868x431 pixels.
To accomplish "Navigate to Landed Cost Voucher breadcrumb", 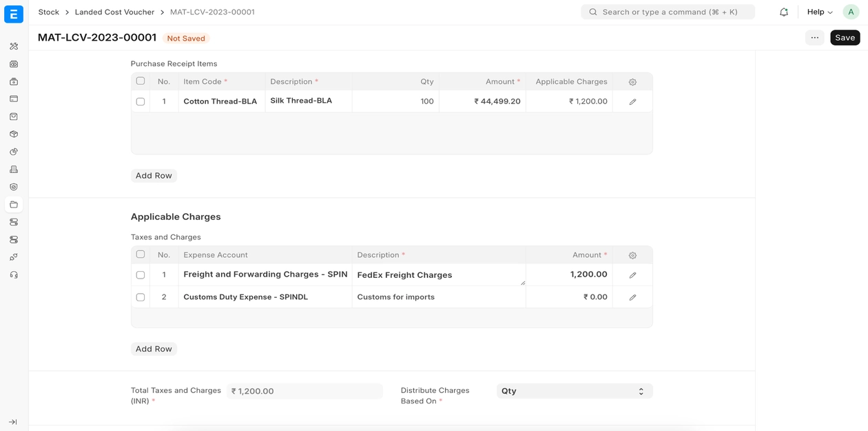I will tap(114, 12).
